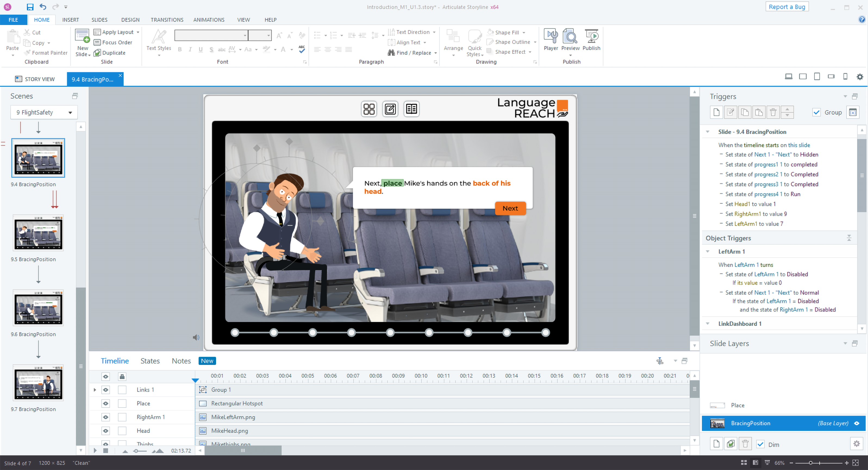868x470 pixels.
Task: Select the 9.6 BracingPosition slide thumbnail
Action: tap(38, 308)
